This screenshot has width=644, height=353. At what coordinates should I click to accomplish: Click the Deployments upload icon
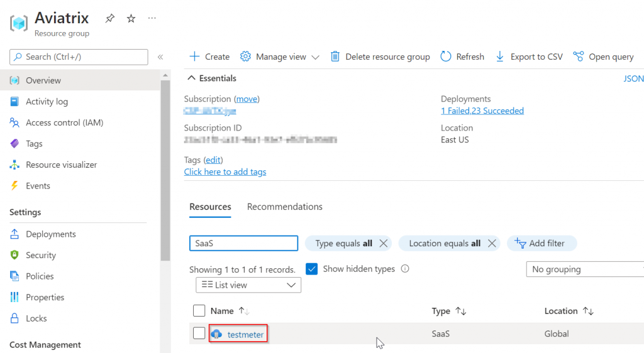point(14,234)
